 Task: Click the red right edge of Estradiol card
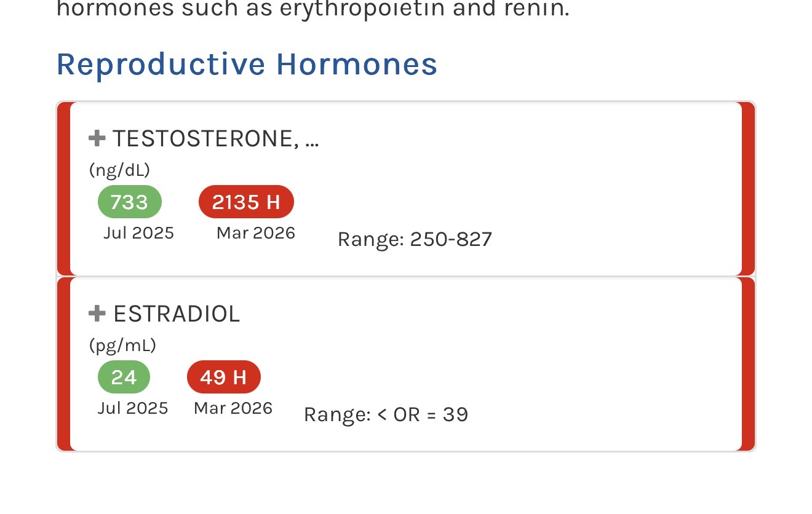coord(748,364)
